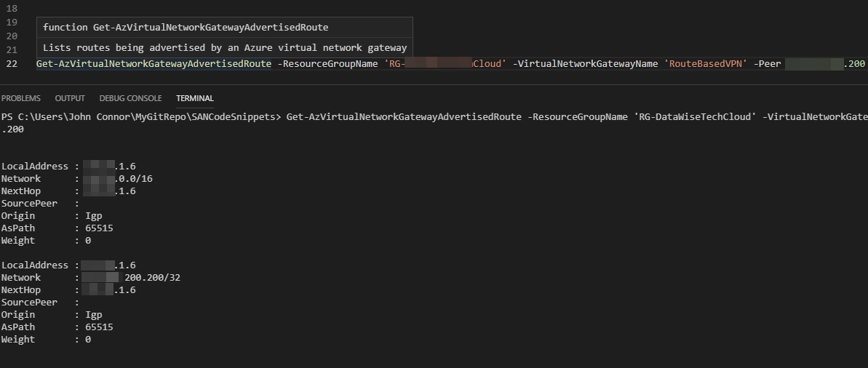The height and width of the screenshot is (368, 868).
Task: Click the 200.200/32 Network value in the terminal
Action: (x=159, y=278)
